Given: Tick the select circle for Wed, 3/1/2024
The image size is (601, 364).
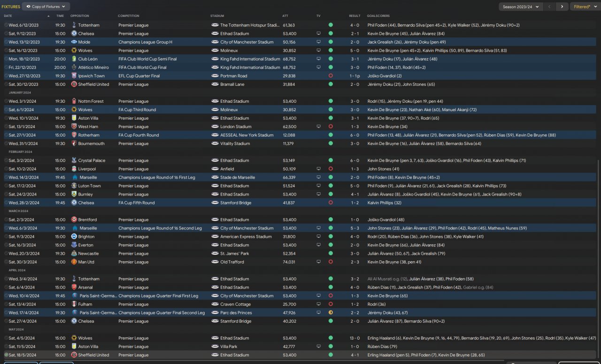Looking at the screenshot, I should coord(6,101).
